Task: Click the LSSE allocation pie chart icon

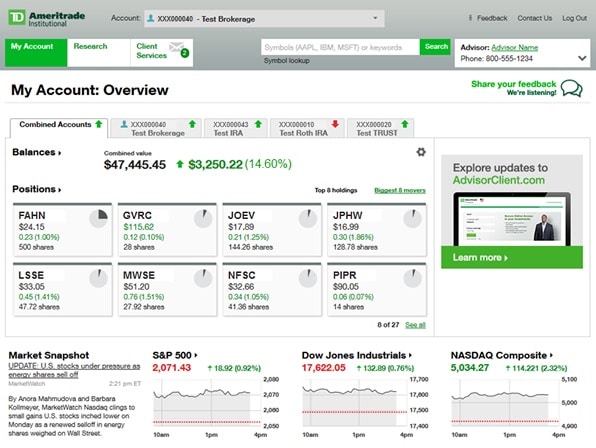Action: [98, 278]
